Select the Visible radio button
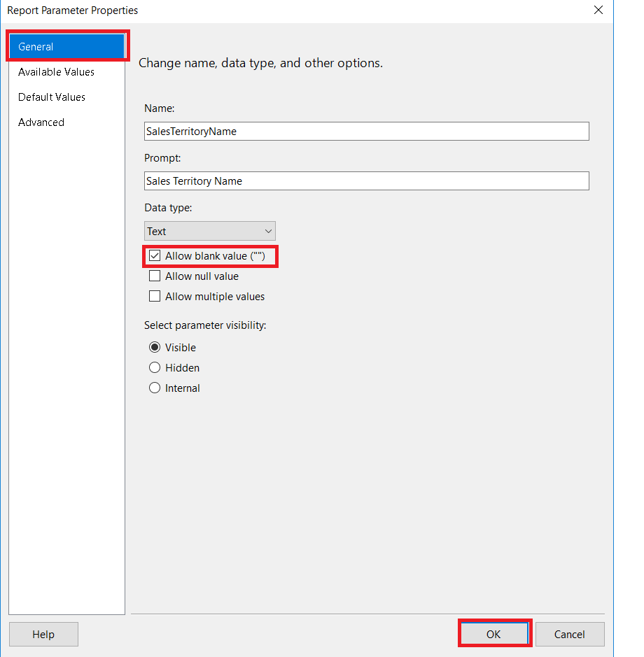Image resolution: width=644 pixels, height=657 pixels. pos(155,348)
